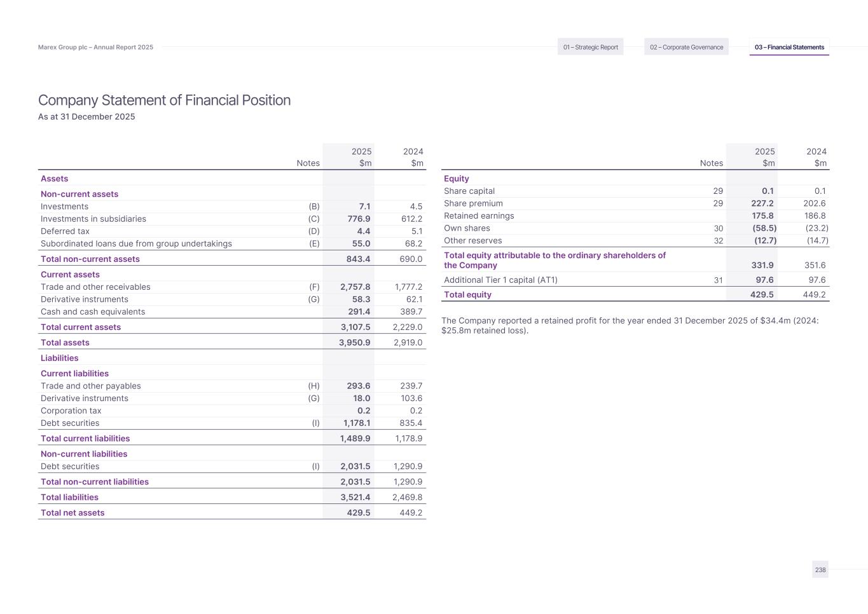Follow note 32 for Other reserves
Screen dimensions: 868x614
718,241
